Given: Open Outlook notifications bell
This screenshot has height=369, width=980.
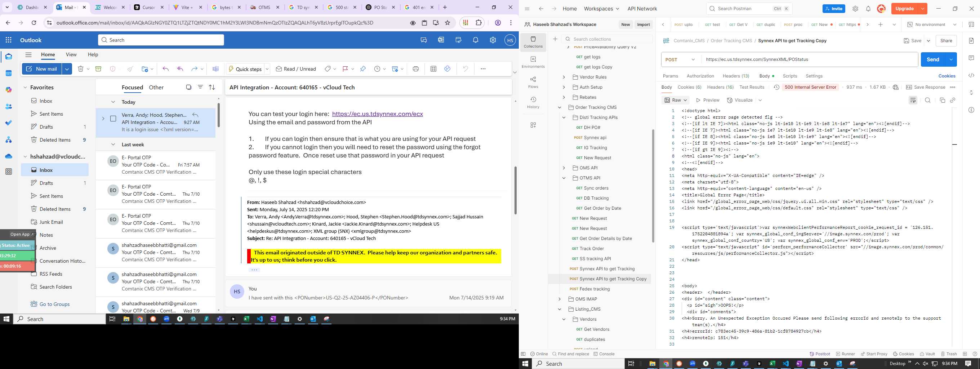Looking at the screenshot, I should click(x=476, y=40).
